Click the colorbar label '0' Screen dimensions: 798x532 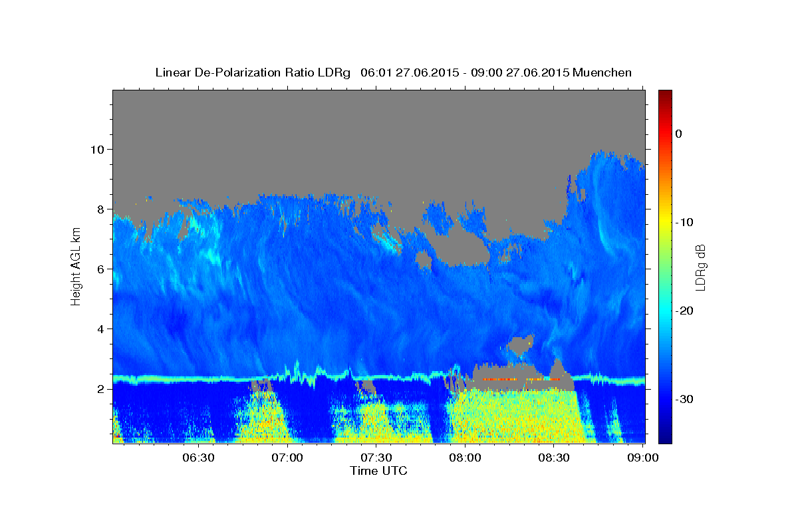(679, 134)
